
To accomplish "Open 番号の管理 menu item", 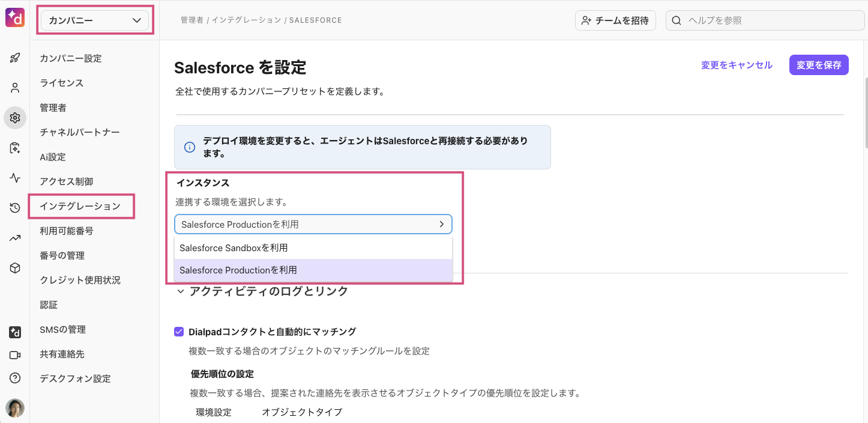I will click(62, 255).
